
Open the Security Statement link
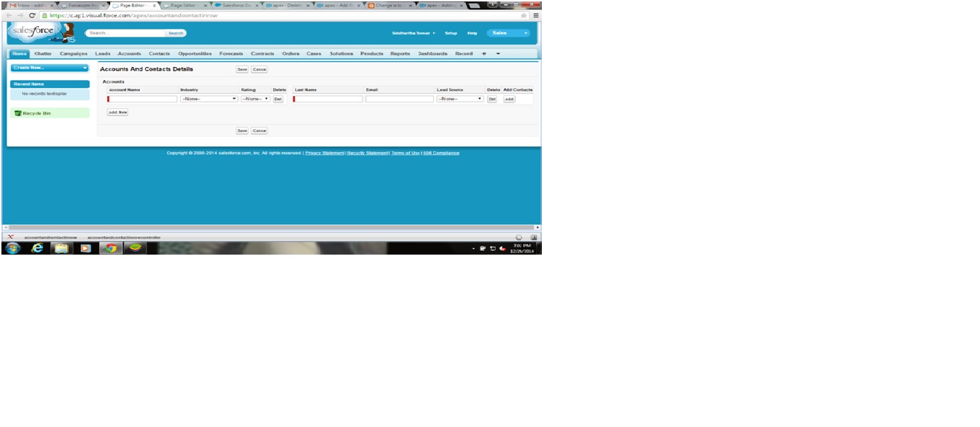[x=367, y=153]
